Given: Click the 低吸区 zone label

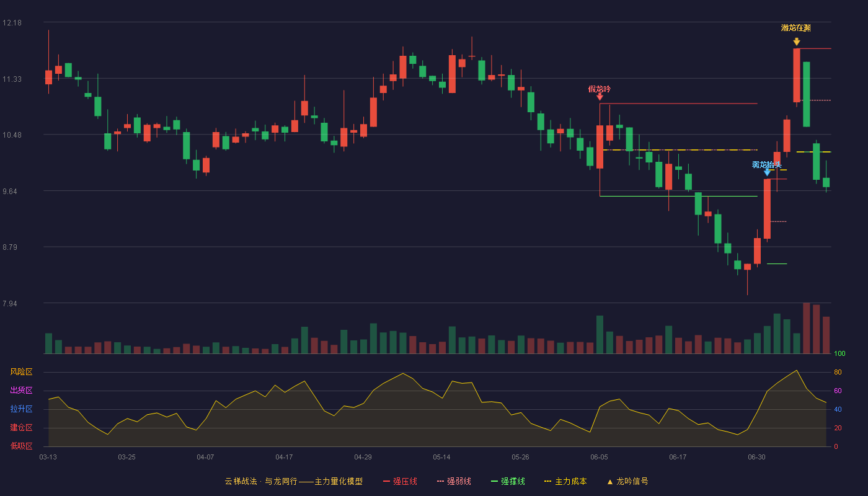Looking at the screenshot, I should click(21, 446).
